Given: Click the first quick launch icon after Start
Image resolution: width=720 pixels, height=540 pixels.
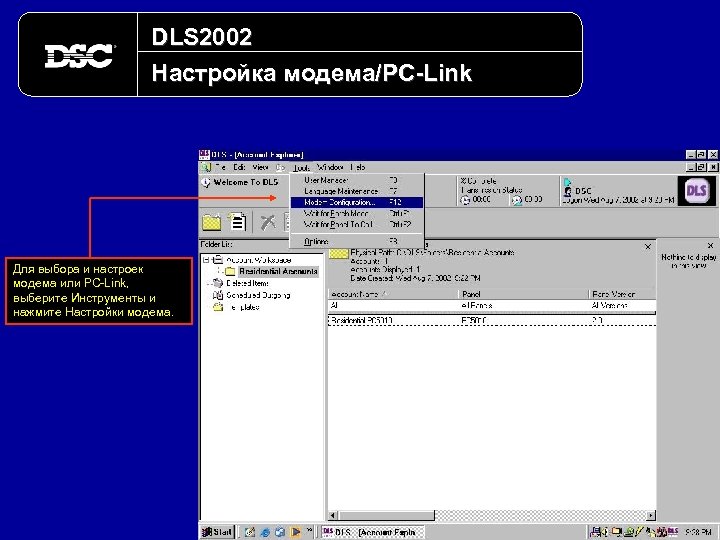Looking at the screenshot, I should coord(250,532).
